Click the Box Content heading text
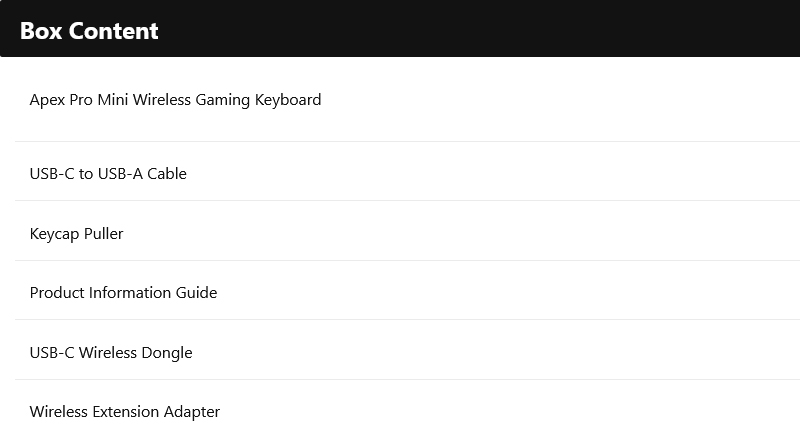Screen dimensions: 800x447 coord(89,31)
